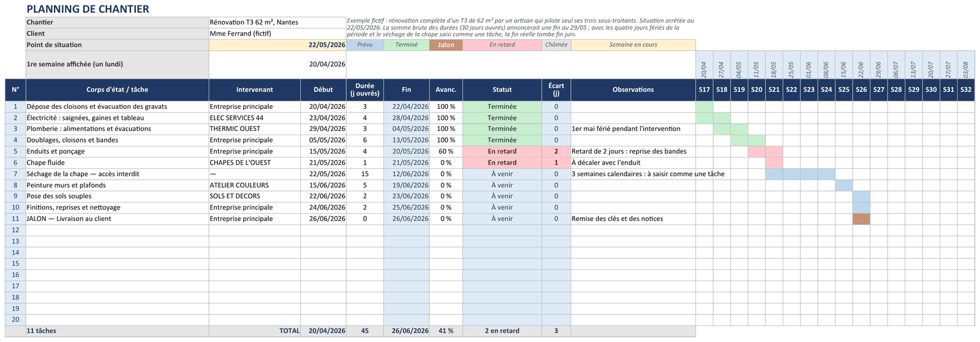The height and width of the screenshot is (342, 980).
Task: Click the S26 week column header
Action: click(861, 90)
